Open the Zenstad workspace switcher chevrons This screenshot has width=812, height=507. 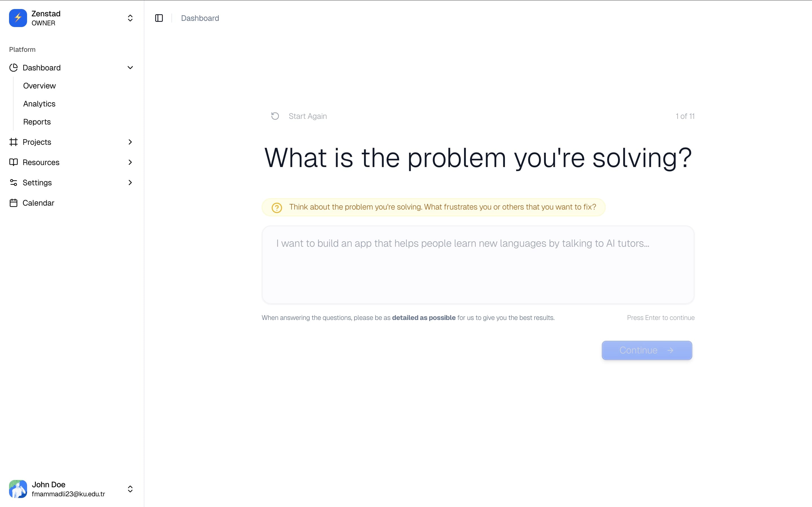click(x=130, y=18)
